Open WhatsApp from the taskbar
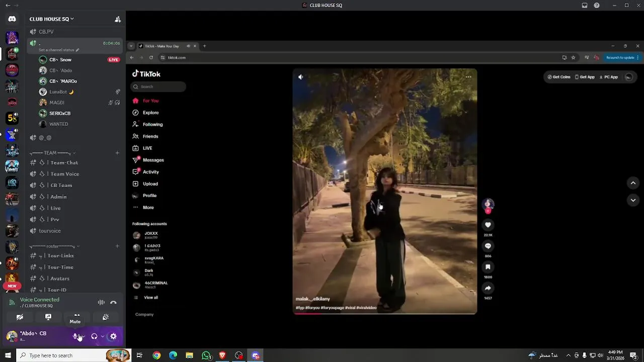The image size is (644, 362). click(x=206, y=355)
